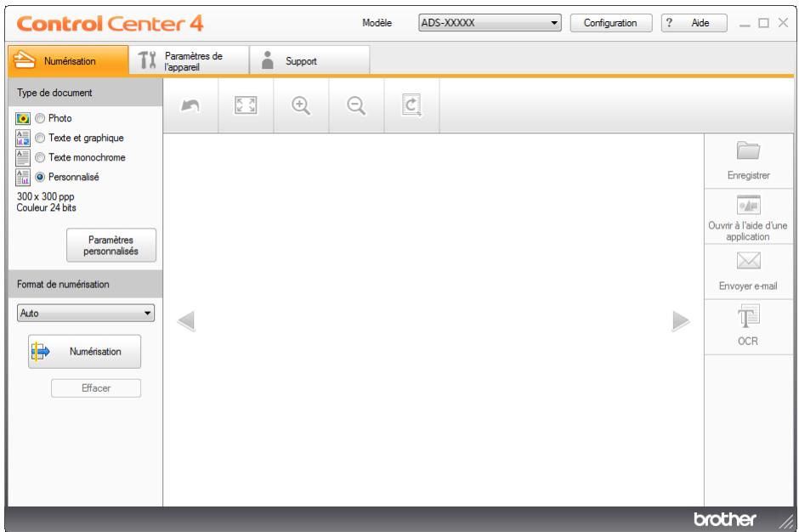Go to next page with the right arrow
This screenshot has width=799, height=532.
pyautogui.click(x=681, y=321)
